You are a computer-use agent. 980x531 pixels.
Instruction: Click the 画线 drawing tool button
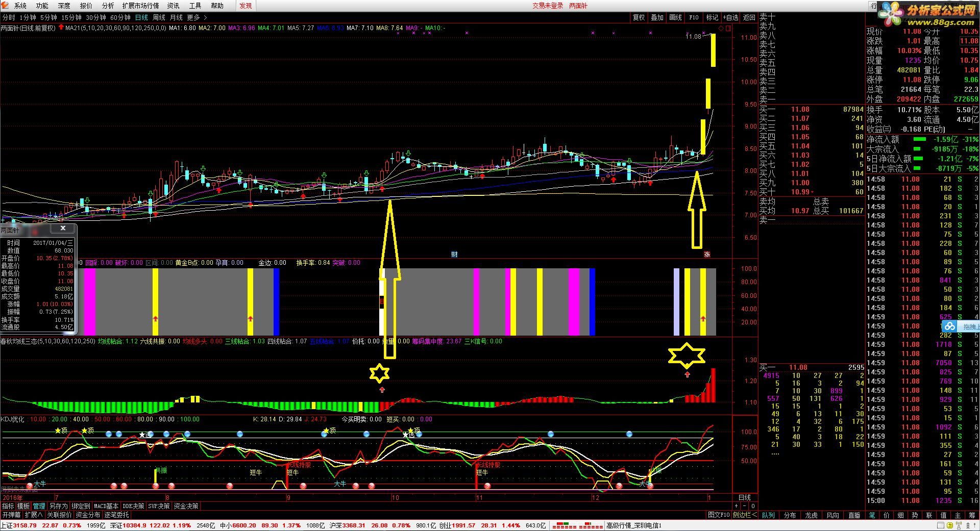pos(675,17)
